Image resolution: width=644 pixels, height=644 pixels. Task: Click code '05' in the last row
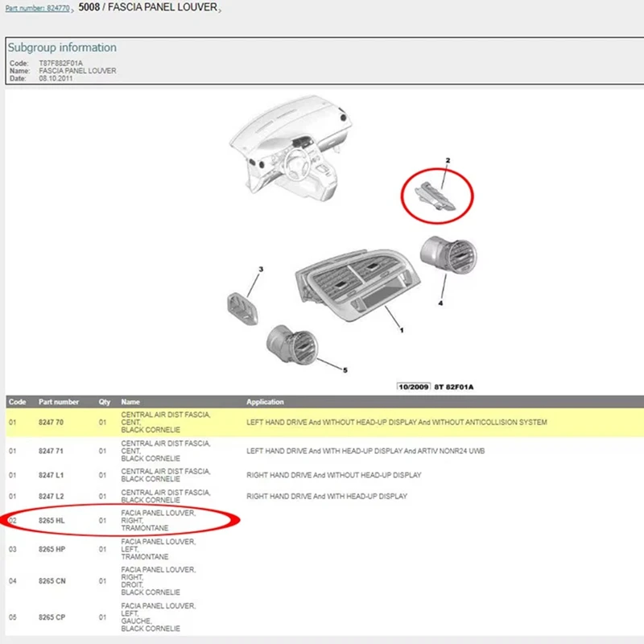tap(13, 617)
